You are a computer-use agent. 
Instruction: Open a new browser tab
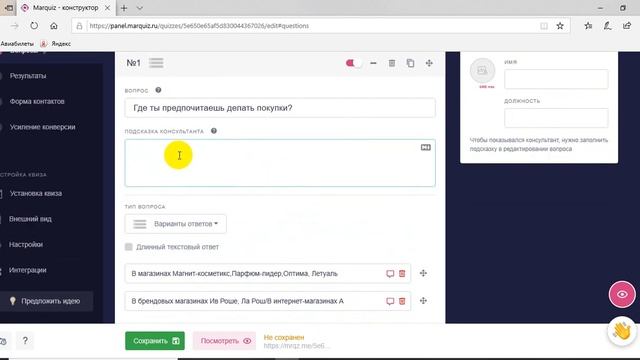pos(124,8)
